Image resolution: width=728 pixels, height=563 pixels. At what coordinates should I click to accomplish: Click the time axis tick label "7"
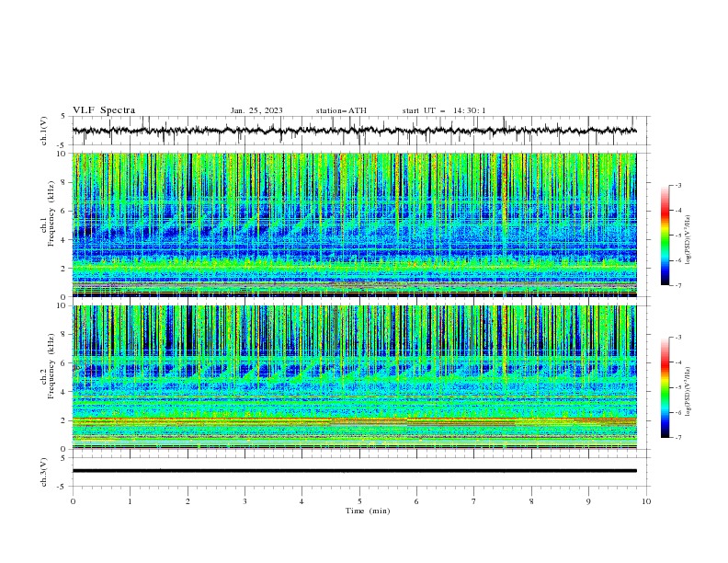pos(474,501)
